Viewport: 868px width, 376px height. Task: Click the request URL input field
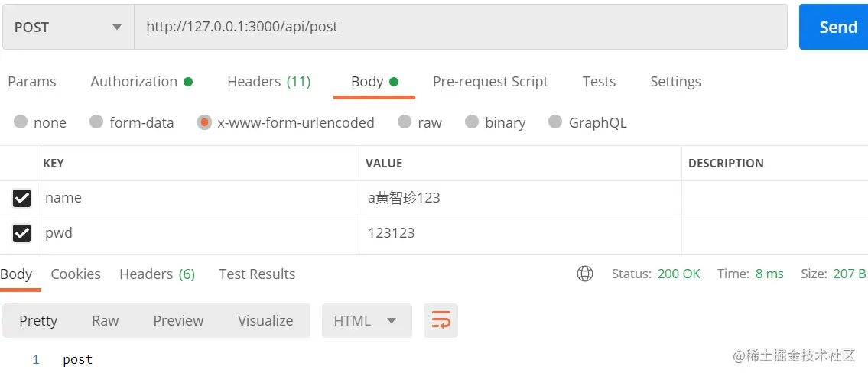coord(460,27)
